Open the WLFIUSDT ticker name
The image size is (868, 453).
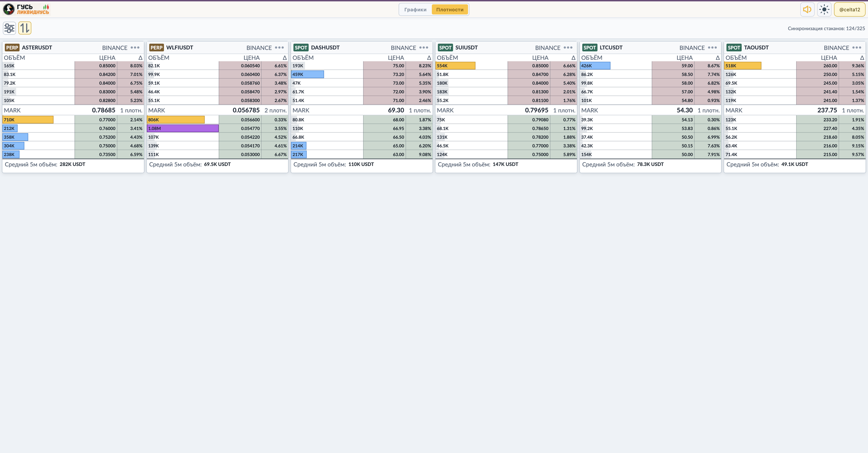[x=180, y=48]
